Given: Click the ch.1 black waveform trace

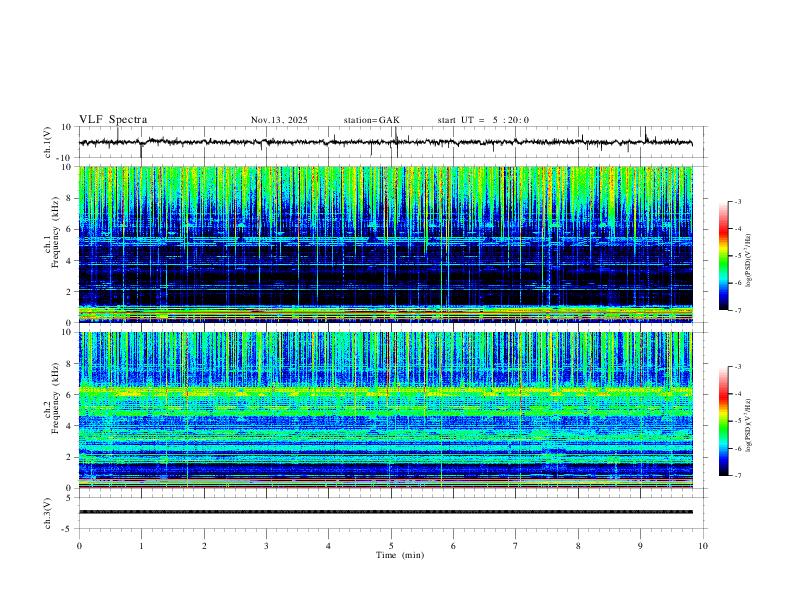Looking at the screenshot, I should click(x=385, y=142).
